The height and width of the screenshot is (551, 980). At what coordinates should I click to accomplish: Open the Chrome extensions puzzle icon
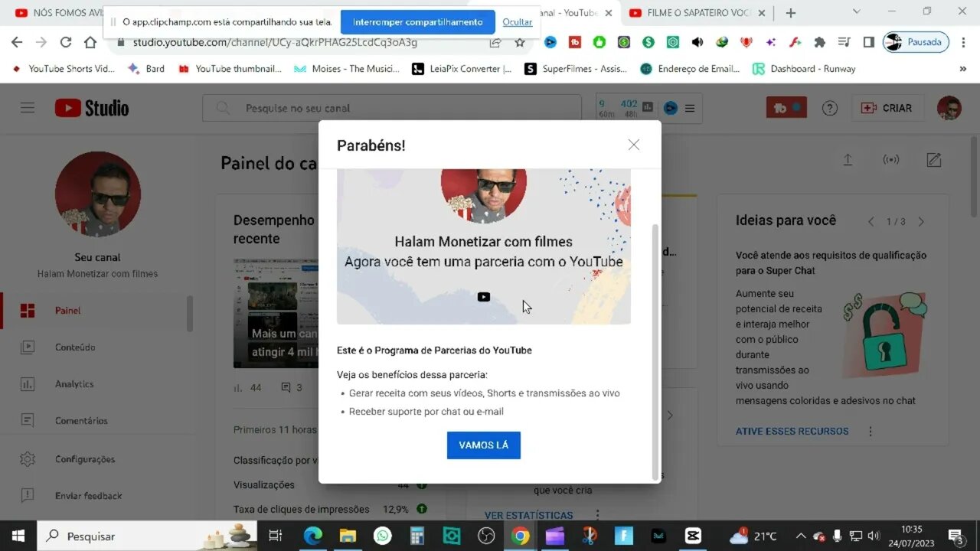pos(819,42)
